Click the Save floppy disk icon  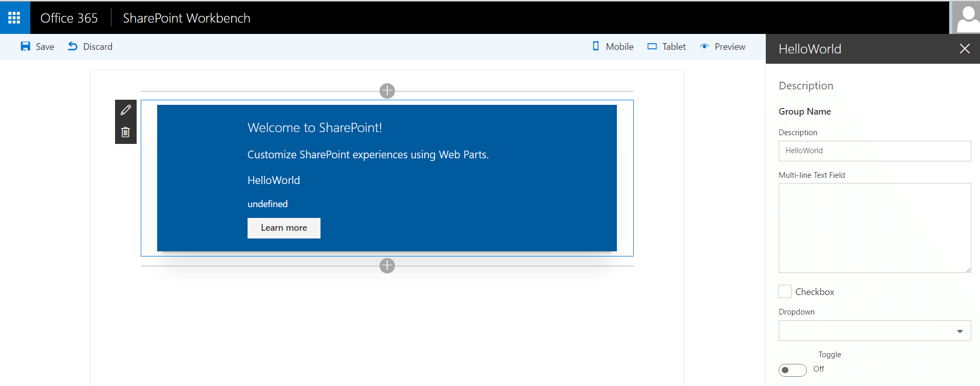click(25, 47)
